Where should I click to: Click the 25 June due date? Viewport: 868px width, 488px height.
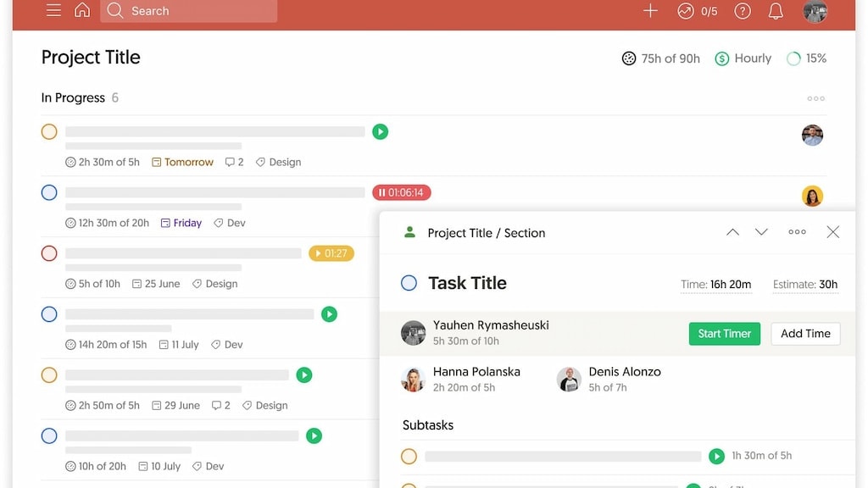(156, 284)
